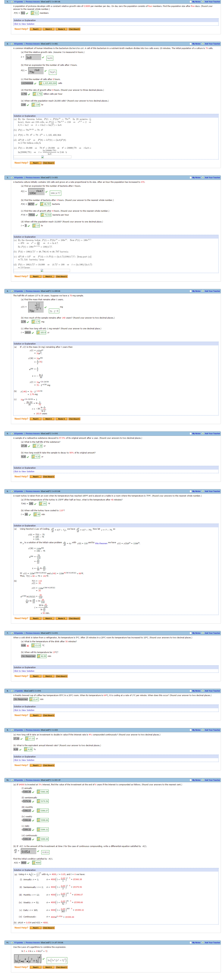Open Previous Answers for question 10
Screen dimensions: 223x980
tap(33, 780)
